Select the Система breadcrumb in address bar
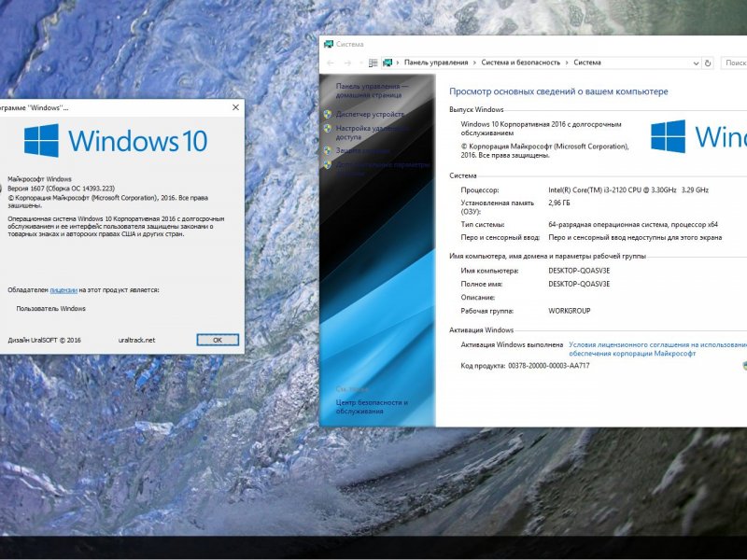The image size is (747, 560). [x=587, y=63]
